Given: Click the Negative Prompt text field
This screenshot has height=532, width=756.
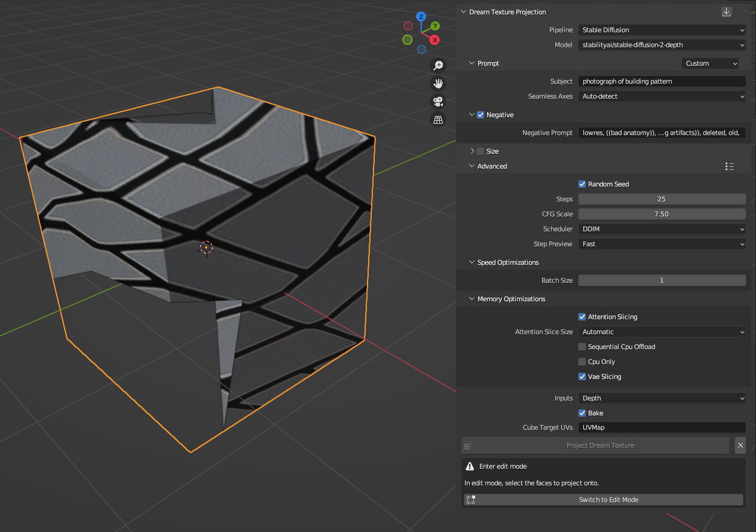Looking at the screenshot, I should [662, 133].
